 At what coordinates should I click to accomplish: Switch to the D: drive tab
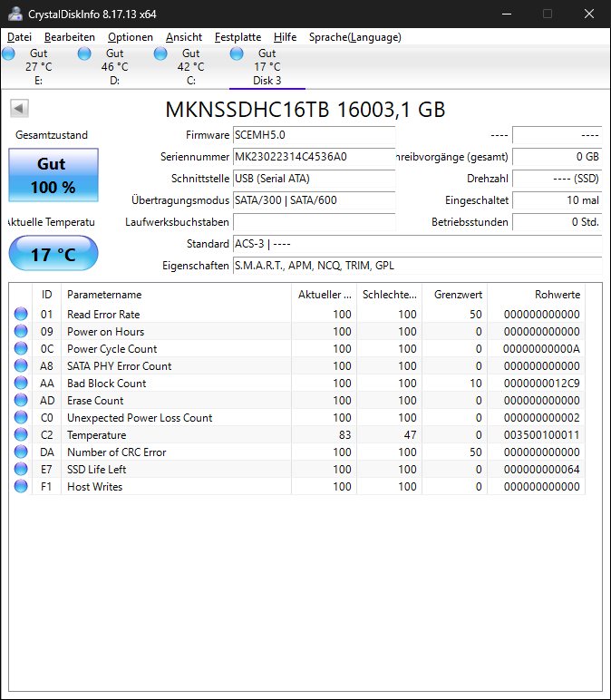[115, 67]
